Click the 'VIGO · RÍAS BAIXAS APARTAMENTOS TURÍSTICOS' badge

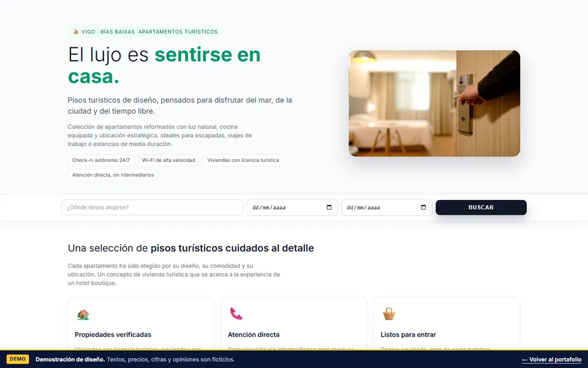pyautogui.click(x=146, y=32)
